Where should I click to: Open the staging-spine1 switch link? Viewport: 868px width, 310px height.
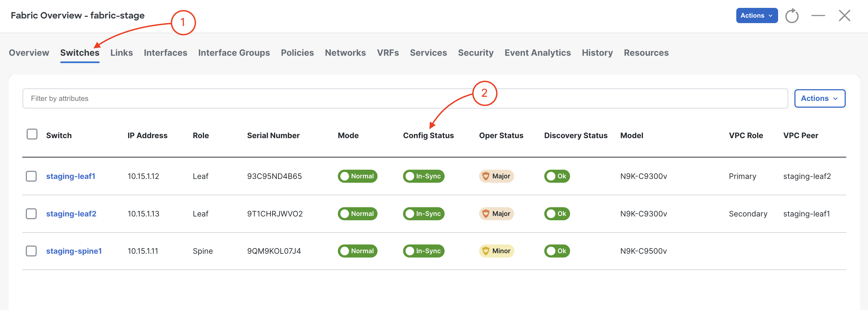coord(74,251)
